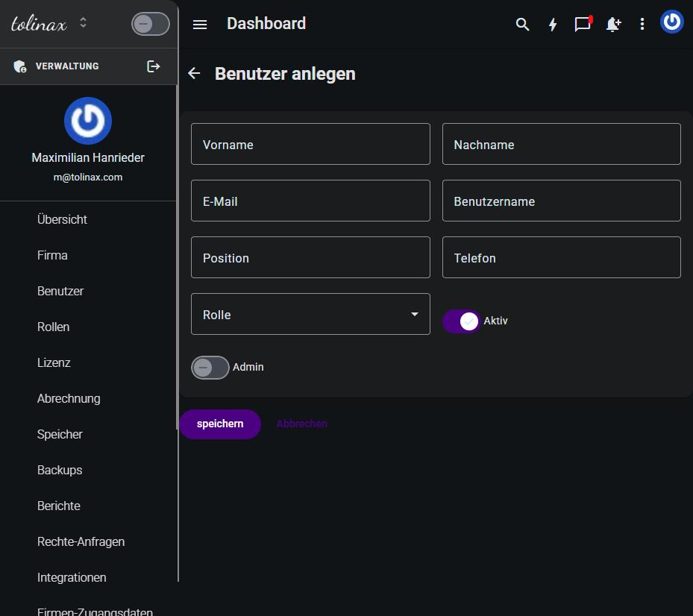Click the speichern button
This screenshot has width=693, height=616.
tap(220, 424)
